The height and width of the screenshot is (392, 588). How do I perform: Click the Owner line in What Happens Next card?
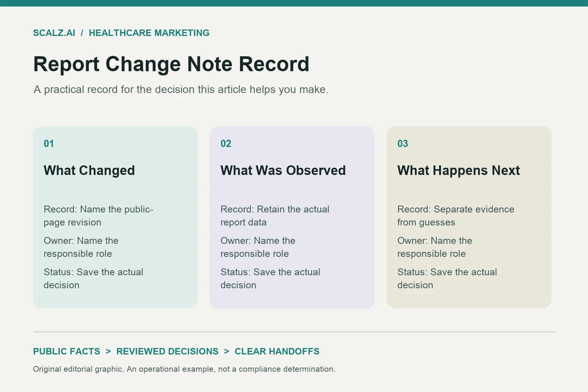(x=435, y=247)
